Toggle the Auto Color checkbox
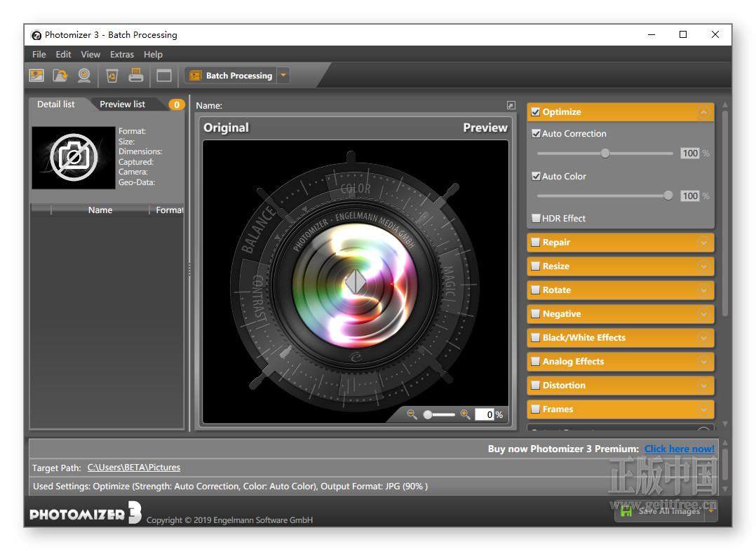 536,177
